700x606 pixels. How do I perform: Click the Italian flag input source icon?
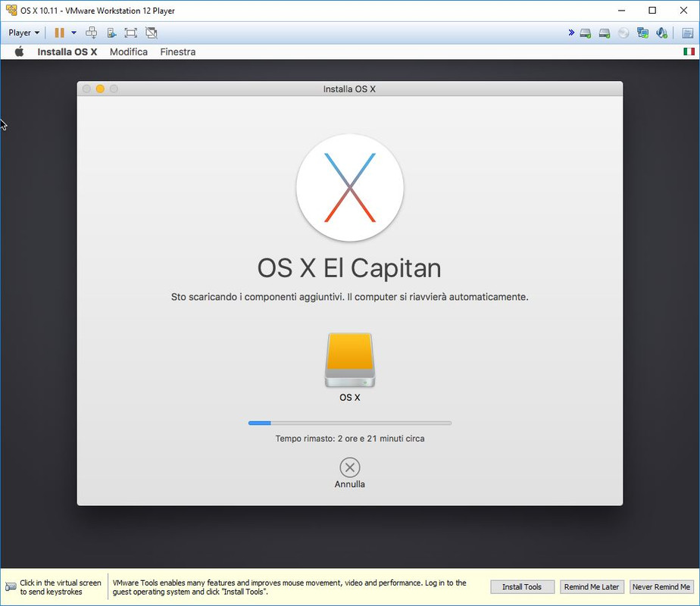[x=689, y=52]
